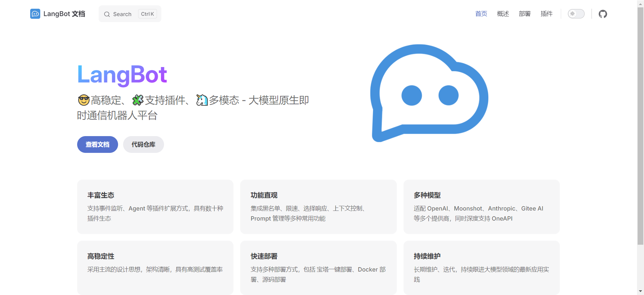Click the large LangBot gradient heading
The width and height of the screenshot is (644, 295).
(x=122, y=75)
